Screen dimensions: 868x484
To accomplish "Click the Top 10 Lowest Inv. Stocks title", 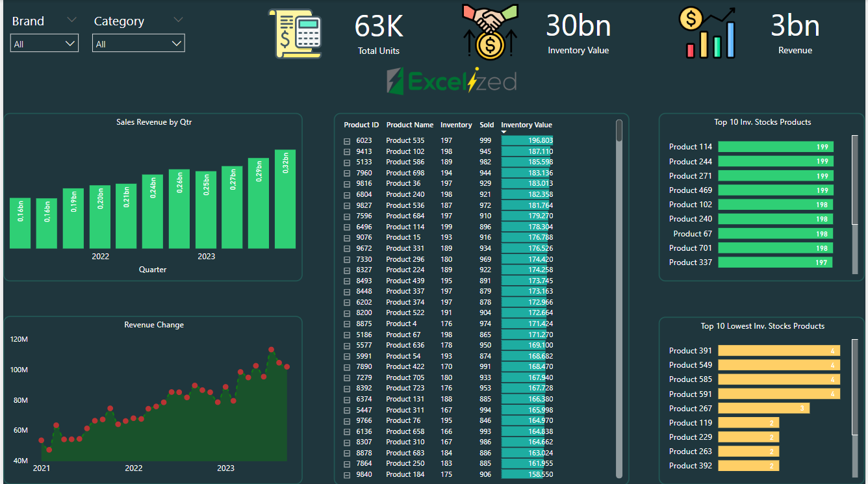I will click(x=763, y=326).
